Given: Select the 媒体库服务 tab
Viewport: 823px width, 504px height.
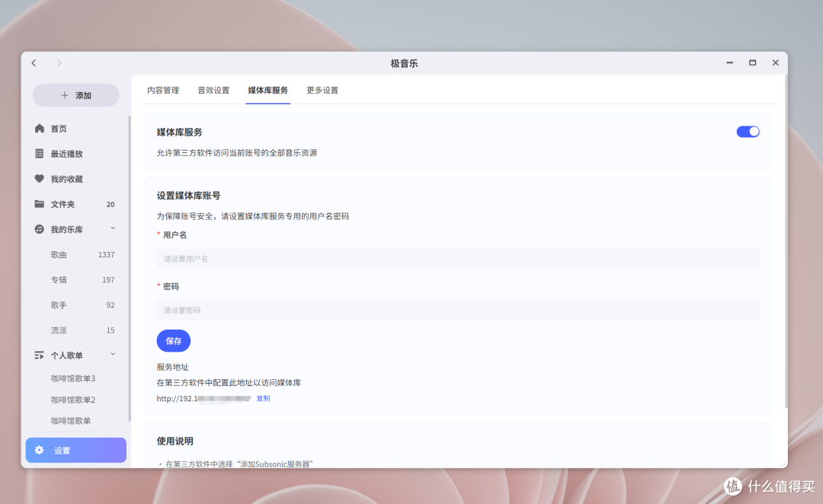Looking at the screenshot, I should [x=267, y=90].
